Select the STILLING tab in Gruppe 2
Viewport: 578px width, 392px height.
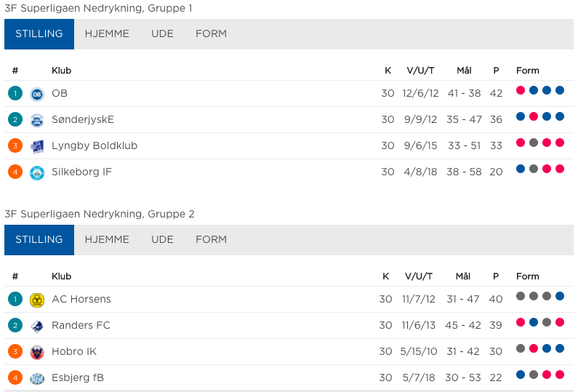(39, 240)
